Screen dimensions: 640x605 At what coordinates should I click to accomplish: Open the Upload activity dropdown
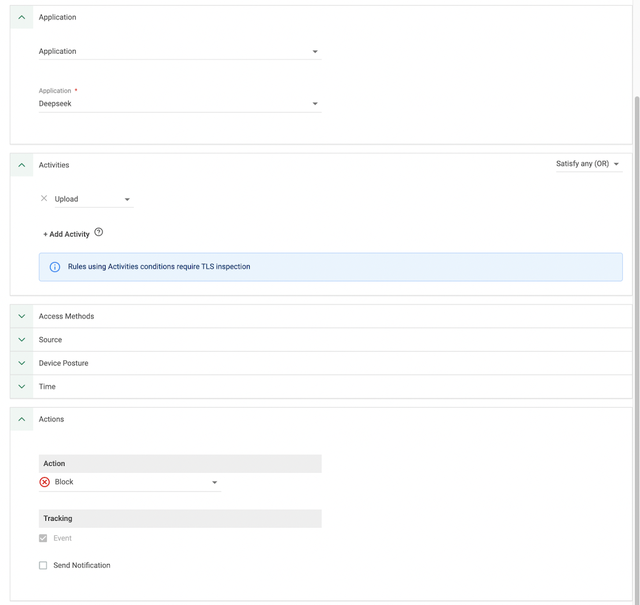(x=94, y=199)
